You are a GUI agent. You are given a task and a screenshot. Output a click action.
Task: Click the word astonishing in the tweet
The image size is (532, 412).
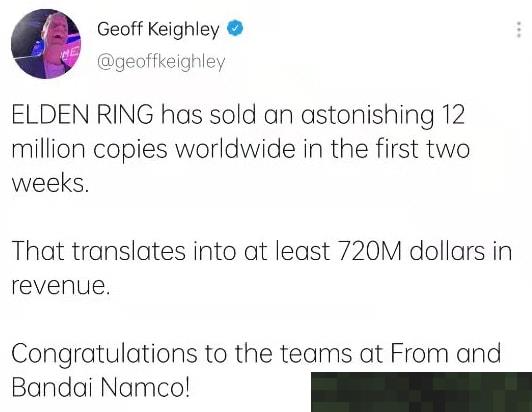tap(367, 115)
